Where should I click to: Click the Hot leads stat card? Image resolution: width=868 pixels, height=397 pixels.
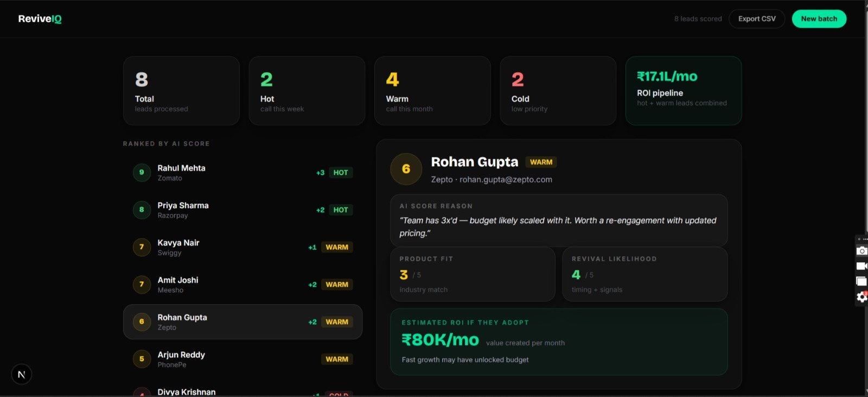(x=307, y=91)
